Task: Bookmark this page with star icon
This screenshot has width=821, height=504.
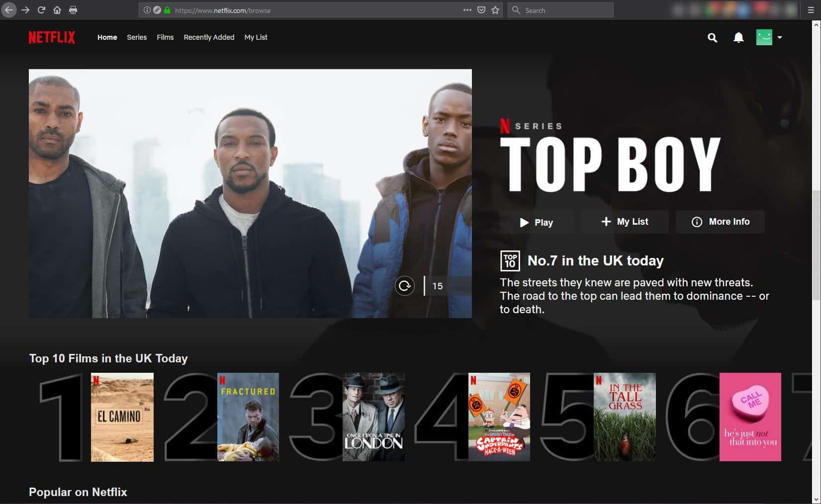Action: [x=495, y=10]
